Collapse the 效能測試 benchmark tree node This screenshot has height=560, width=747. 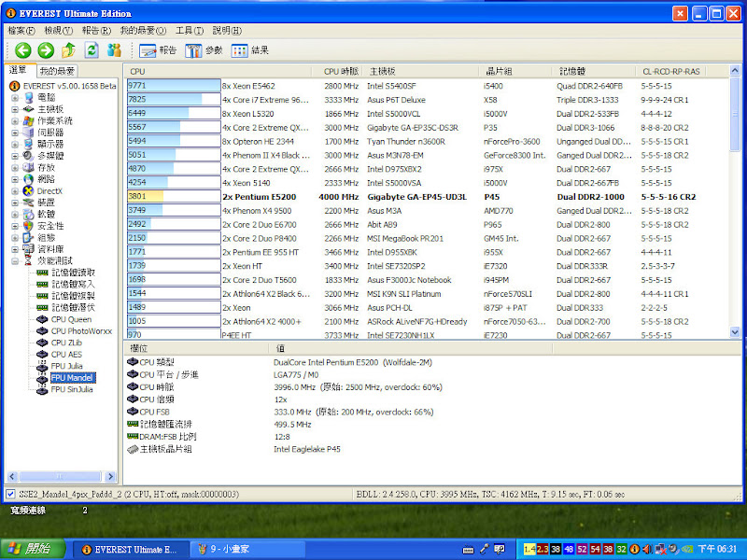point(15,261)
